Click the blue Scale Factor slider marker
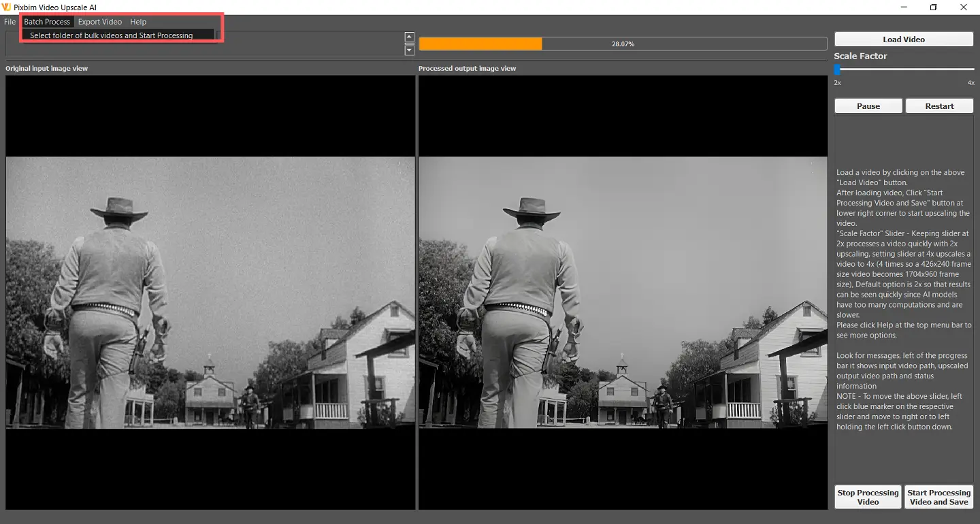The image size is (980, 524). coord(836,68)
